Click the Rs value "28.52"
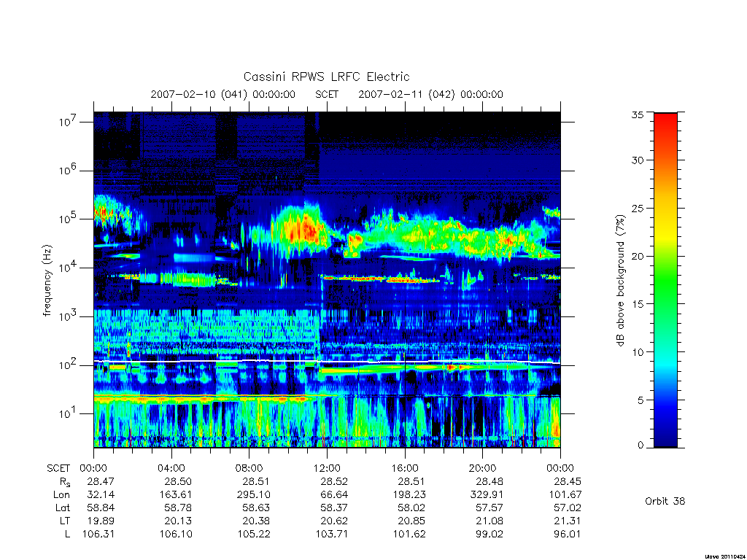The height and width of the screenshot is (560, 747). point(334,481)
